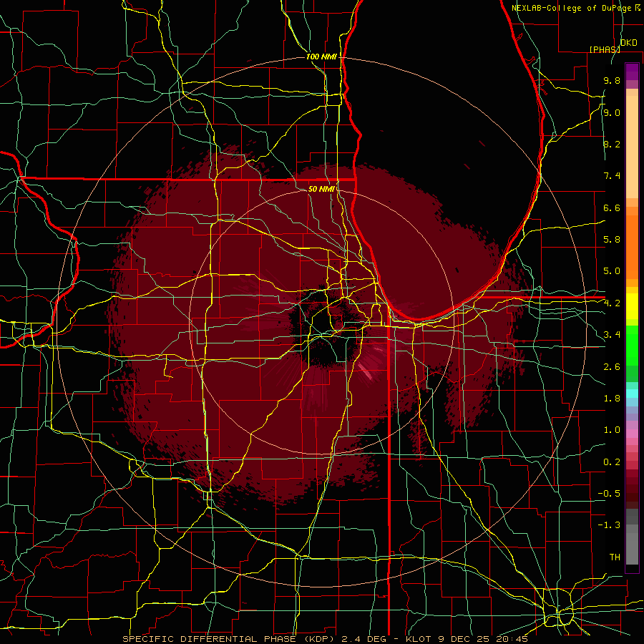The height and width of the screenshot is (644, 644).
Task: Click the '2.6' scale value
Action: pyautogui.click(x=612, y=367)
